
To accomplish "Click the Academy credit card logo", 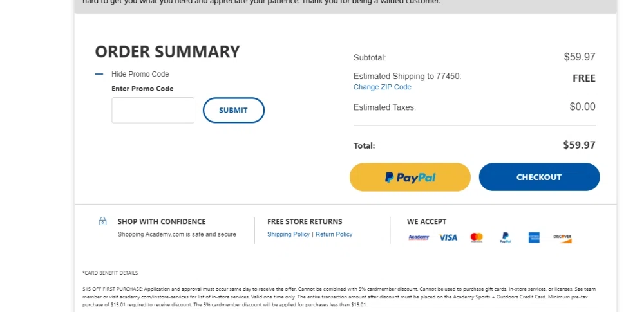I will 419,237.
